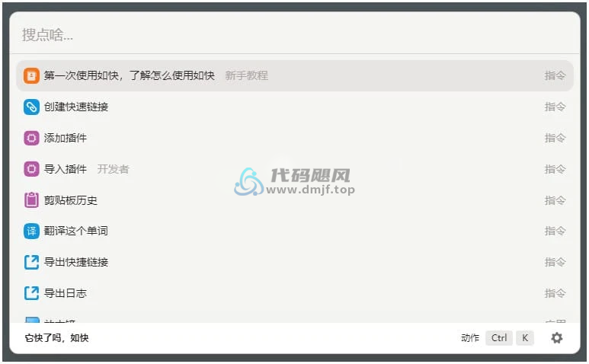Click the blue link icon for 创建快速链接
This screenshot has height=364, width=589.
point(31,107)
